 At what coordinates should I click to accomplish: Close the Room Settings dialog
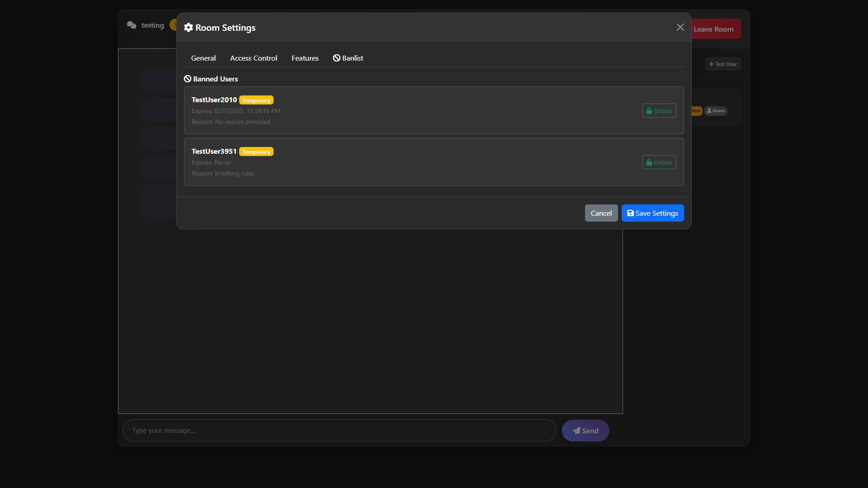pos(680,28)
